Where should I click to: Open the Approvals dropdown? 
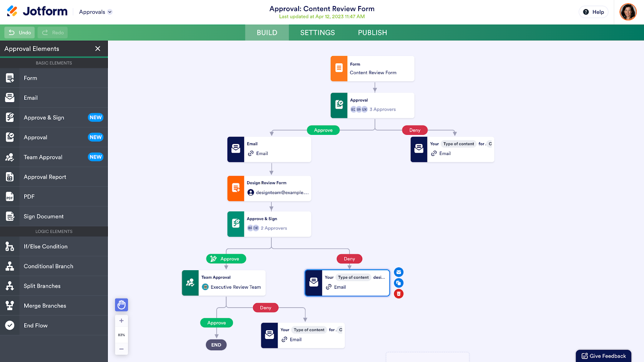tap(95, 12)
